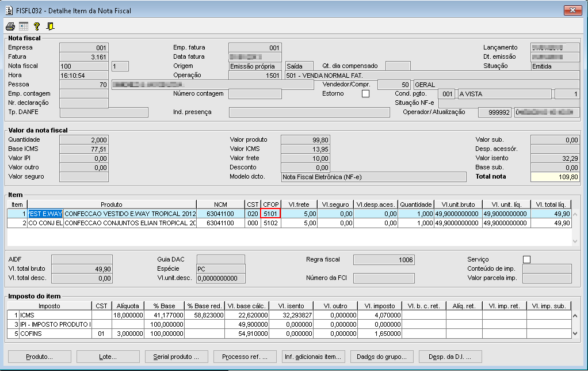Click the Operação code field 1501
This screenshot has height=371, width=588.
255,75
